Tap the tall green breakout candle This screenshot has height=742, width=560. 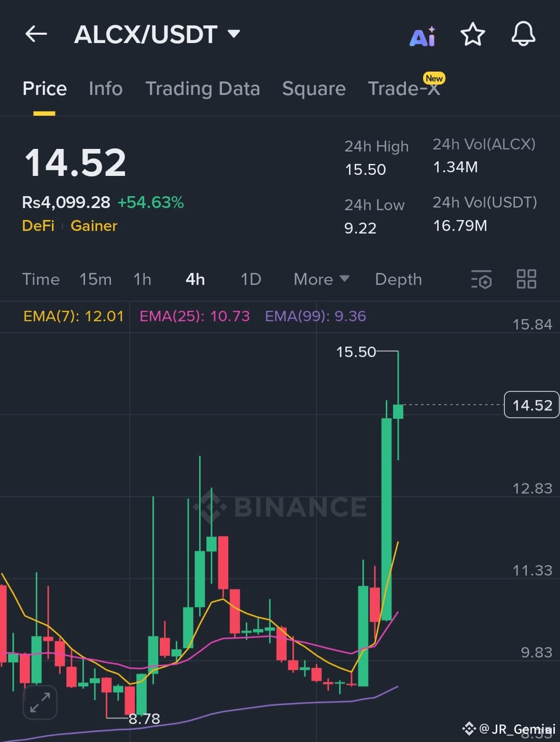point(386,519)
